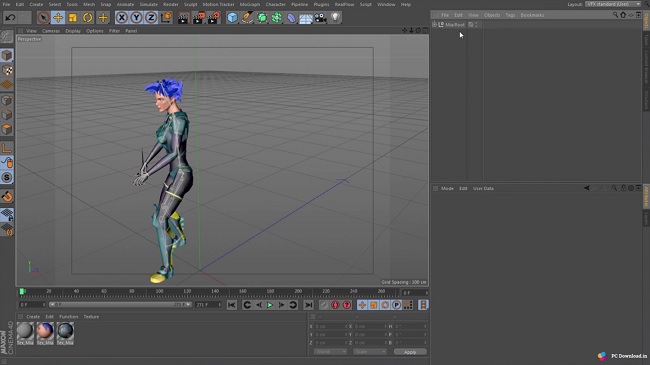
Task: Open the viewport Filter menu
Action: pos(114,31)
